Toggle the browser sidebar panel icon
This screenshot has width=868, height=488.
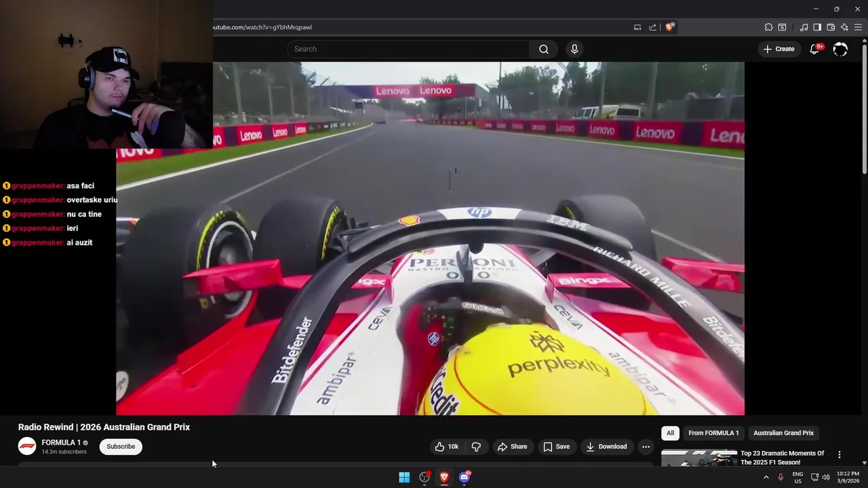point(817,27)
